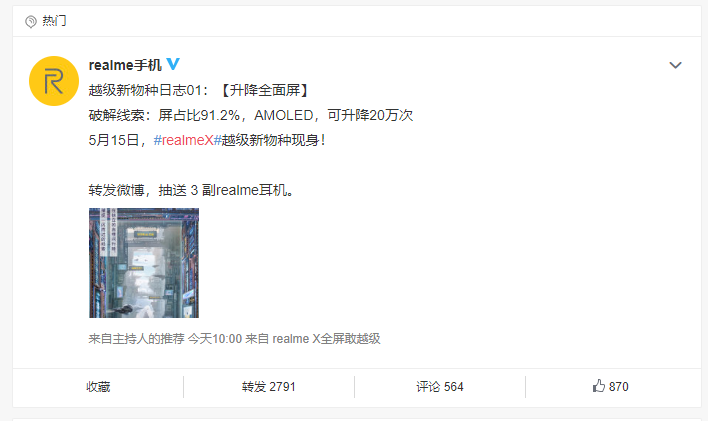The image size is (708, 421).
Task: Click the 越级新物种日志01 post headline text
Action: (x=148, y=90)
